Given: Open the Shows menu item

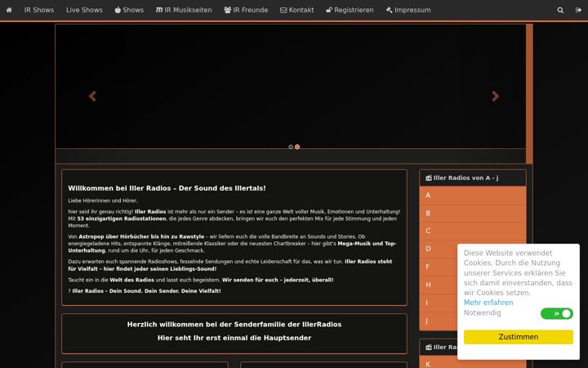Looking at the screenshot, I should pyautogui.click(x=129, y=10).
